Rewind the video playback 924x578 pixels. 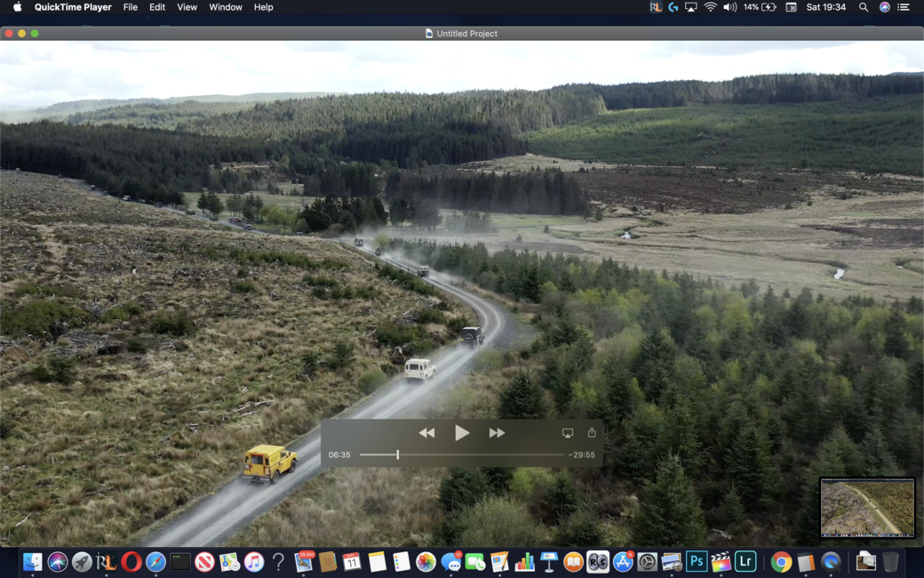(x=426, y=433)
